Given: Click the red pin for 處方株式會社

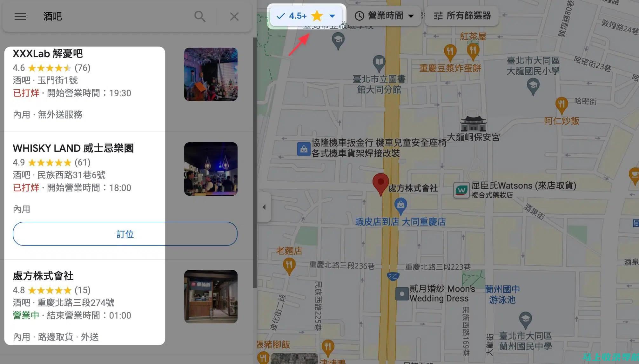Looking at the screenshot, I should click(380, 184).
